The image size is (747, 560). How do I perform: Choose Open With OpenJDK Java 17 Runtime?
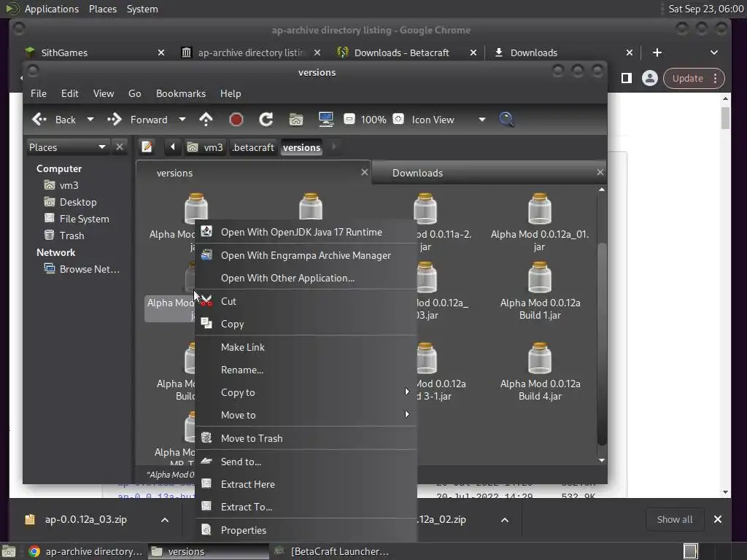(x=306, y=232)
